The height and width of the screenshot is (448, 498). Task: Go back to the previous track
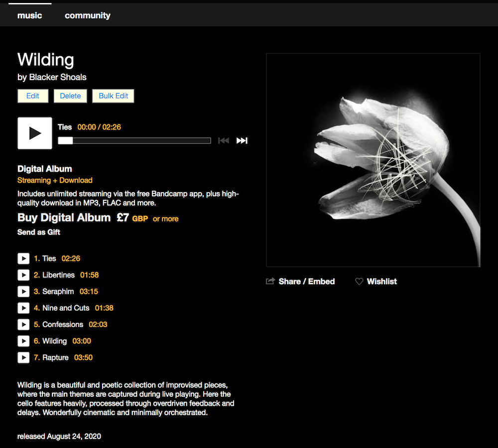(x=224, y=141)
